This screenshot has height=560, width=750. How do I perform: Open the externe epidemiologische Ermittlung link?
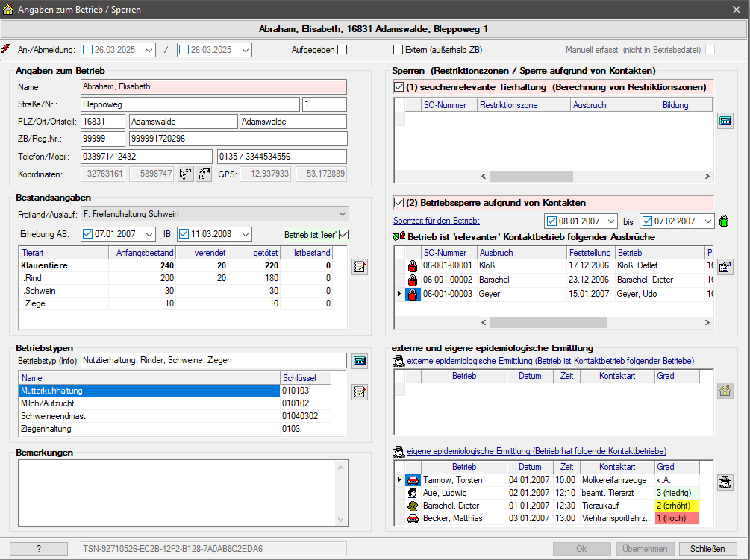550,361
